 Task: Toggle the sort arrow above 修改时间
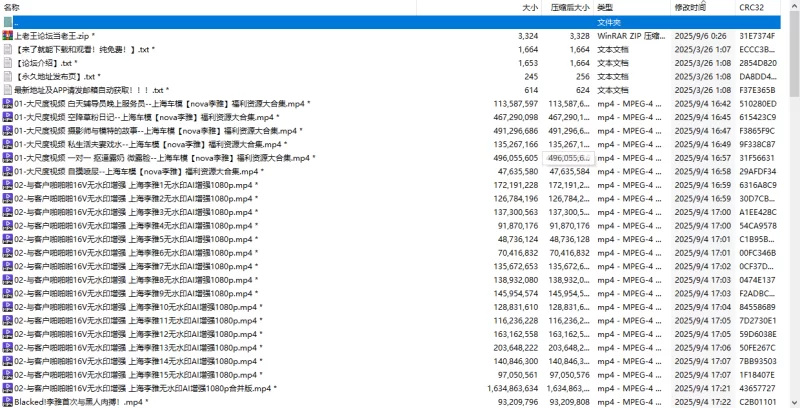(x=703, y=3)
